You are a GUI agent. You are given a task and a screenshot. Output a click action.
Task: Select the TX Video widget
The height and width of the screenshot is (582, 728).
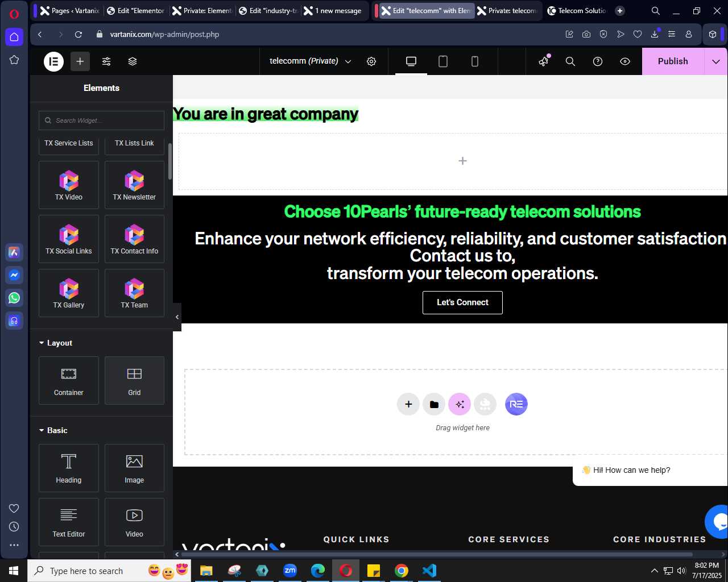[x=69, y=185]
